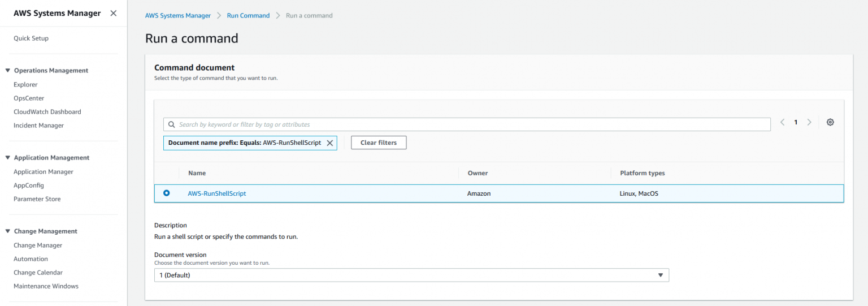Go to Run Command breadcrumb
868x306 pixels.
click(x=248, y=16)
